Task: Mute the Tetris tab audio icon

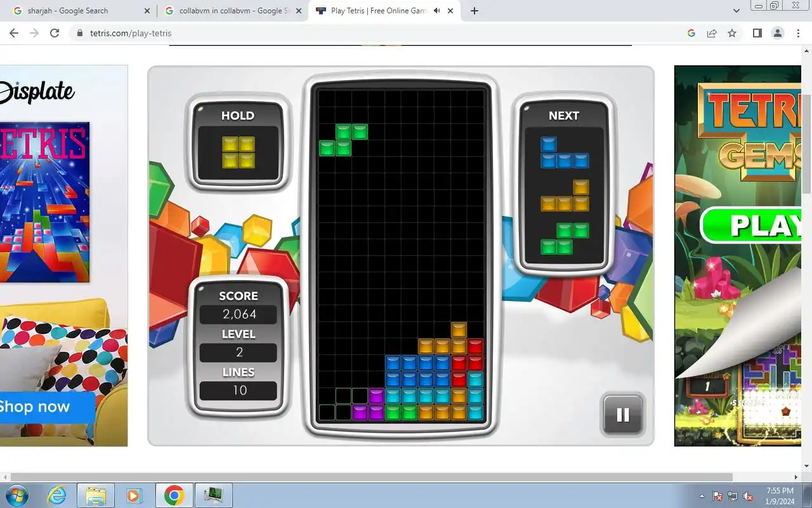Action: click(x=437, y=11)
